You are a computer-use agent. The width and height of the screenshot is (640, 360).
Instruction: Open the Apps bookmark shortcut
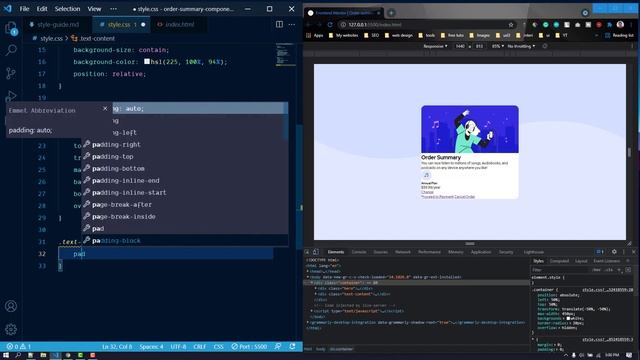tap(314, 36)
